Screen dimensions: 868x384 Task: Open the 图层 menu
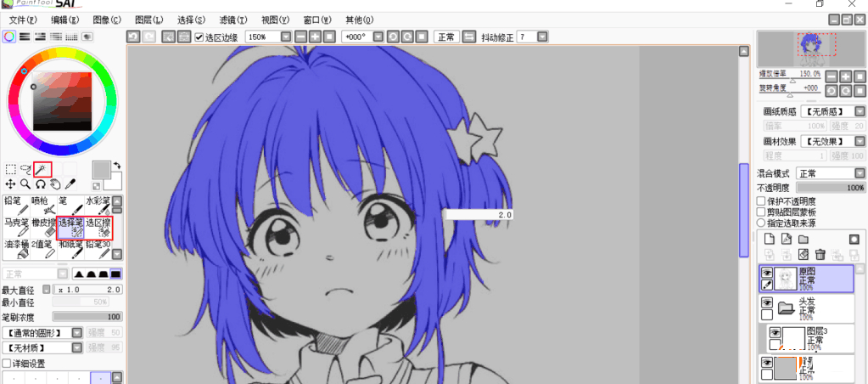tap(149, 20)
